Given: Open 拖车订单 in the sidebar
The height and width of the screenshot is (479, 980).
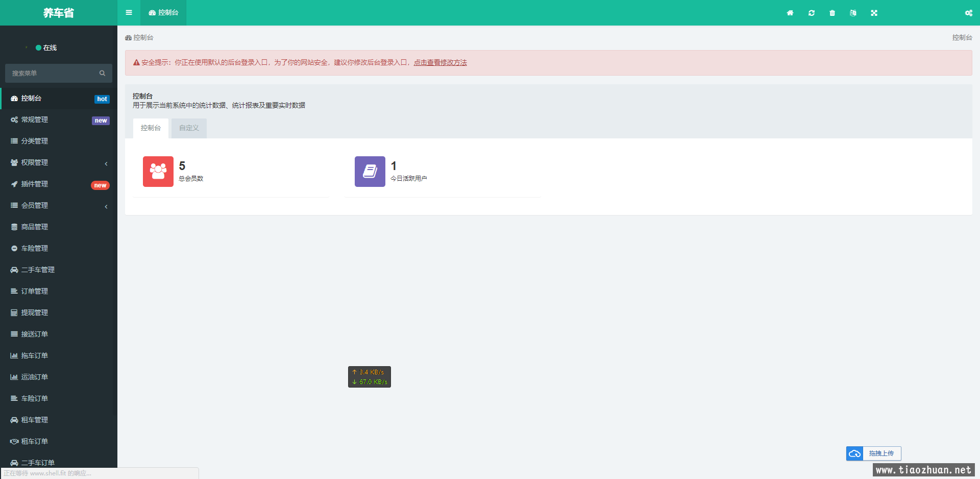Looking at the screenshot, I should (x=35, y=355).
